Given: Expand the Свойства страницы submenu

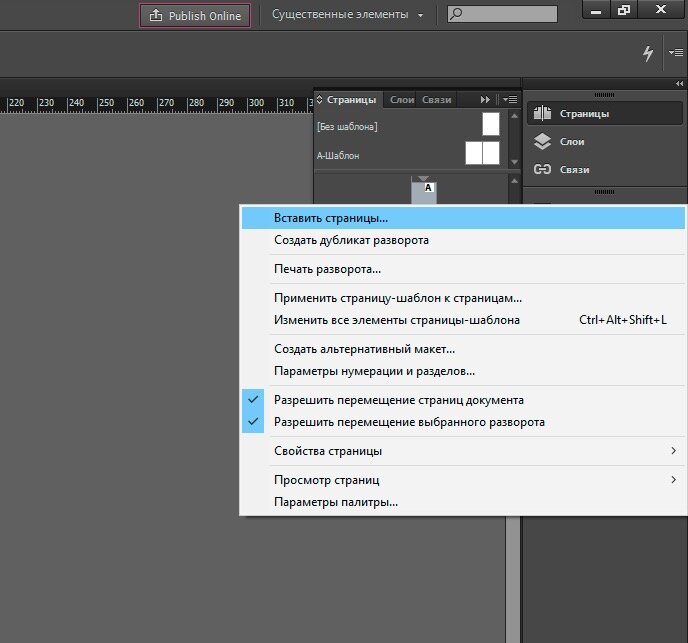Looking at the screenshot, I should [463, 451].
